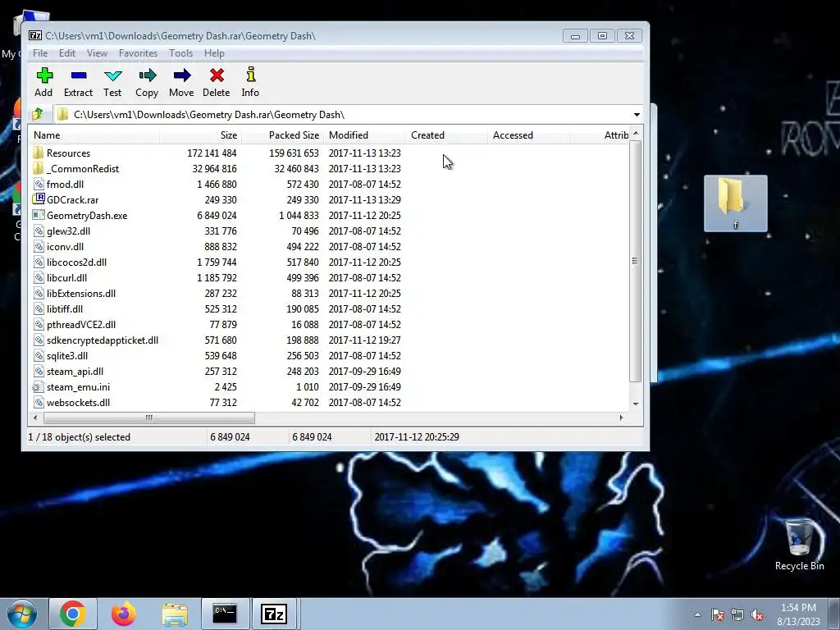Select the libcocos2d.dll file

tap(76, 262)
